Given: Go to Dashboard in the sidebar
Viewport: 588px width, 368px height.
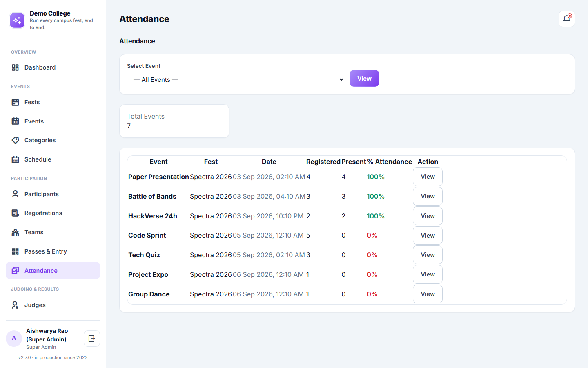Looking at the screenshot, I should point(53,67).
